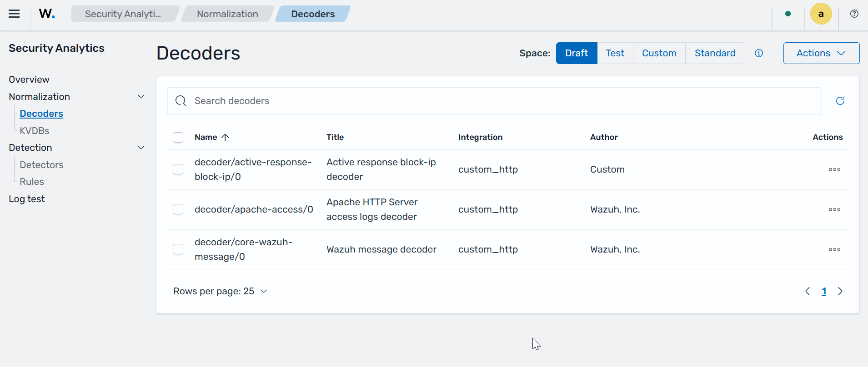Switch to the Standard space

(715, 53)
